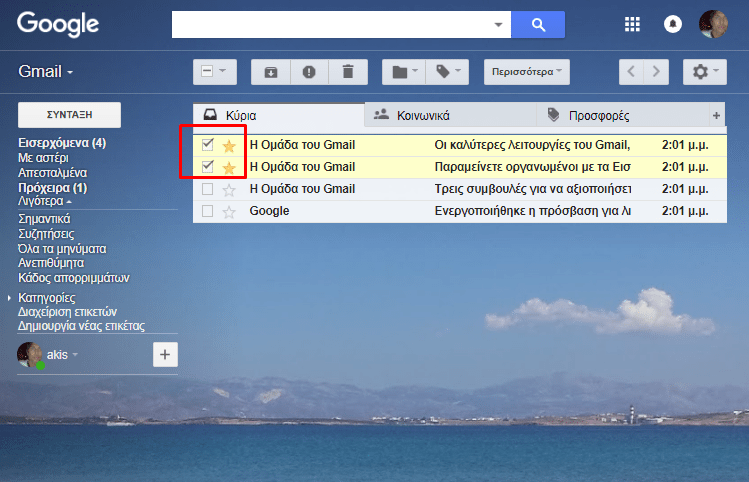Collapse the sidebar with Λιγότερα
The height and width of the screenshot is (482, 749).
44,201
